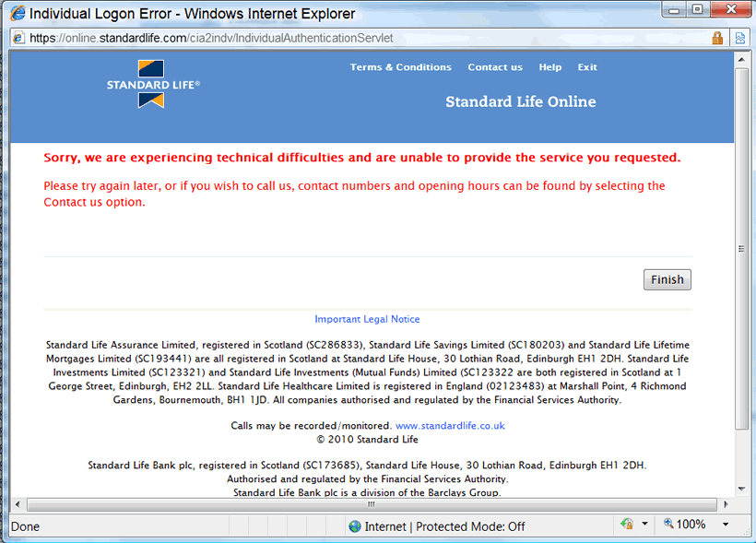Click the privacy/phishing filter status icon
The height and width of the screenshot is (543, 756).
(627, 524)
